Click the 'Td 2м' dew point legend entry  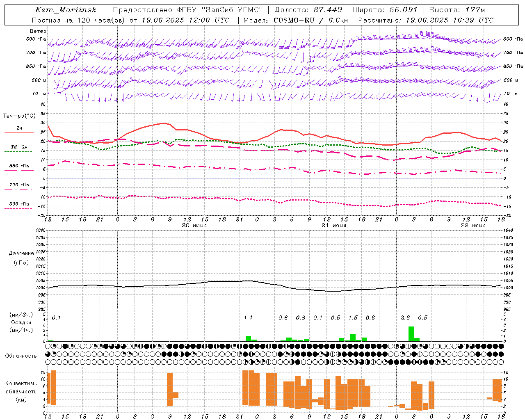19,148
